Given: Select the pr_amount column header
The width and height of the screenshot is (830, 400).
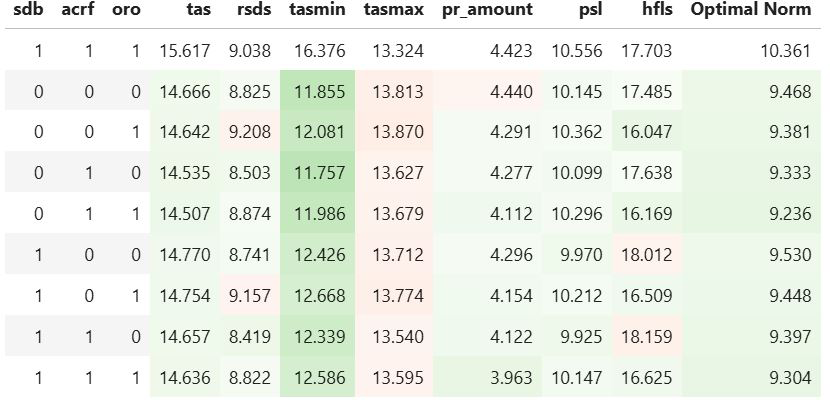Looking at the screenshot, I should point(487,12).
